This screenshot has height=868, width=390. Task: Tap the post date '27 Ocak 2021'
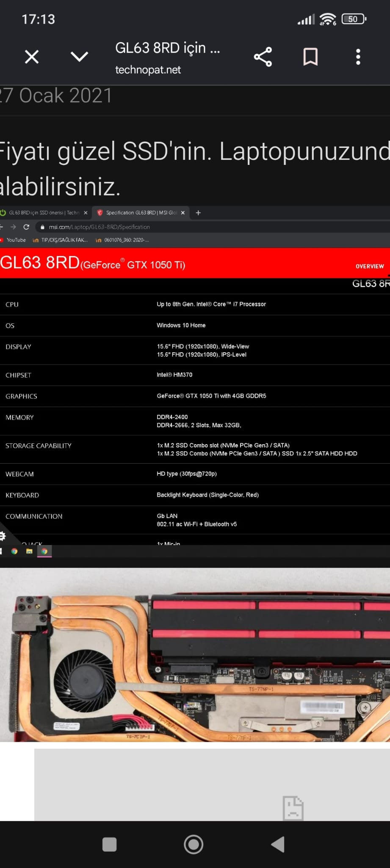tap(56, 95)
